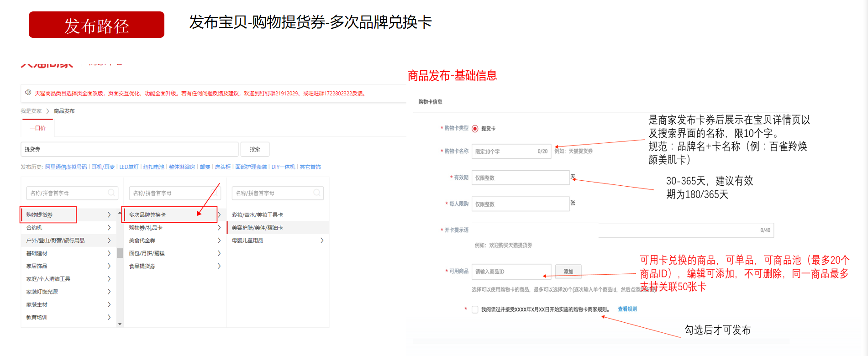Click search icon in third category filter
This screenshot has width=868, height=356.
317,193
